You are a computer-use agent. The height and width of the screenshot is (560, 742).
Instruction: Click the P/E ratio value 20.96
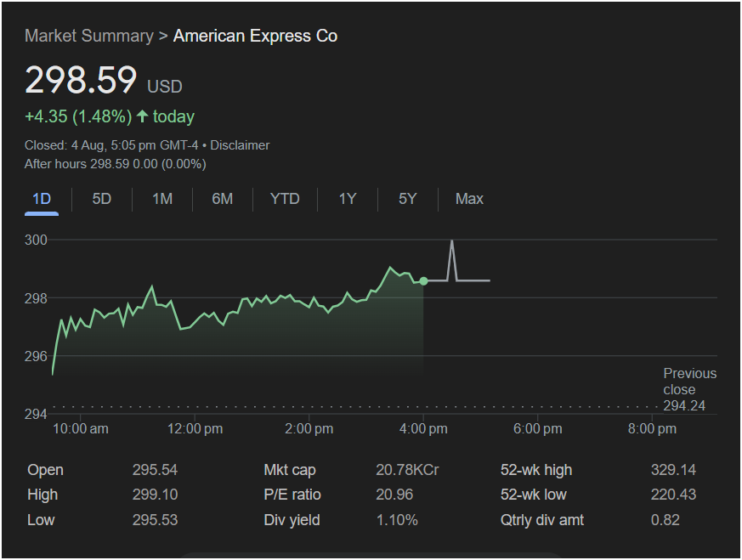tap(394, 495)
